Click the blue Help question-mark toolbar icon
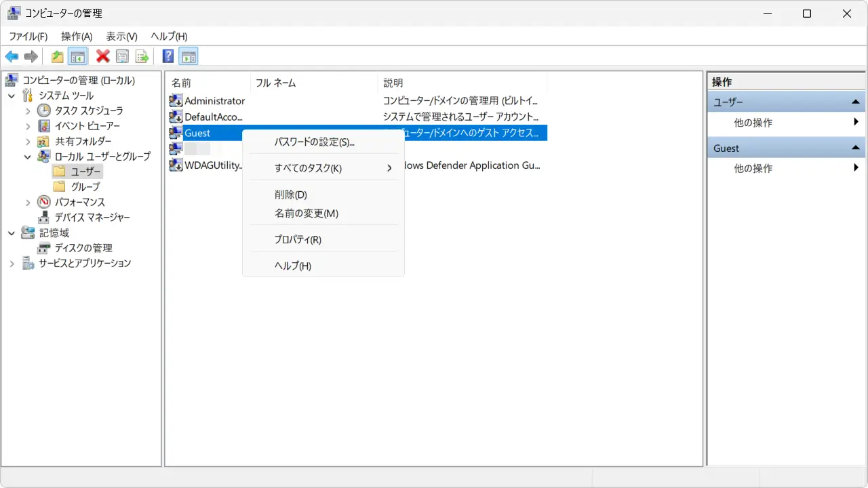Viewport: 868px width, 488px height. point(168,56)
